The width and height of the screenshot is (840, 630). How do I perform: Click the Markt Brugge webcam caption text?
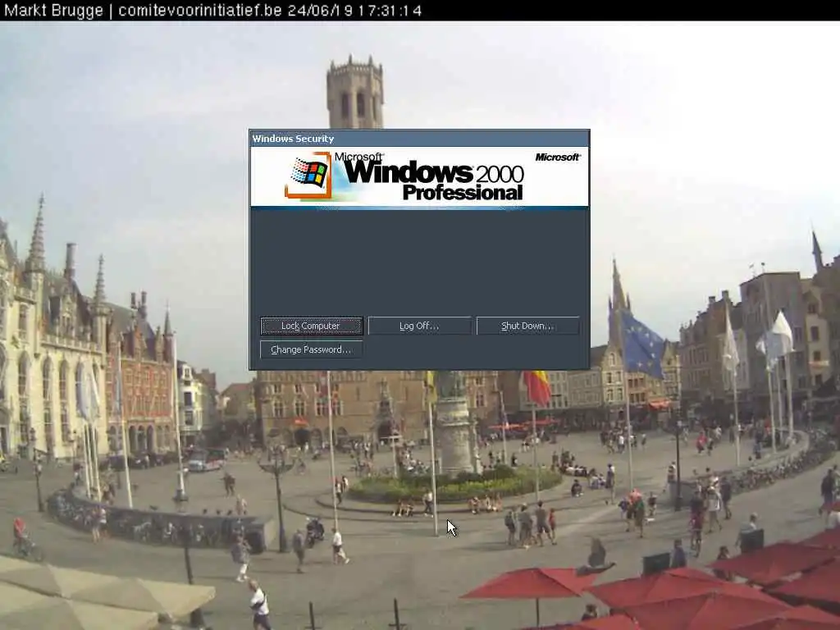coord(212,10)
